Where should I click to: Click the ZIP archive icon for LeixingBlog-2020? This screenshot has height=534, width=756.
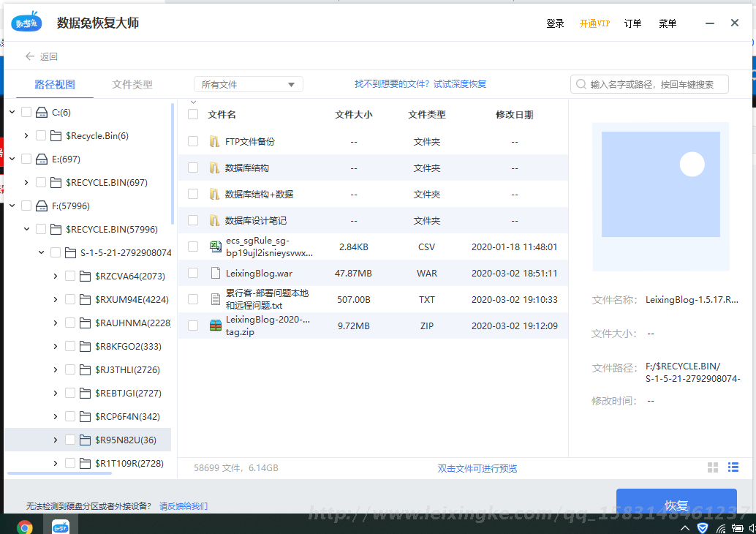pyautogui.click(x=216, y=326)
